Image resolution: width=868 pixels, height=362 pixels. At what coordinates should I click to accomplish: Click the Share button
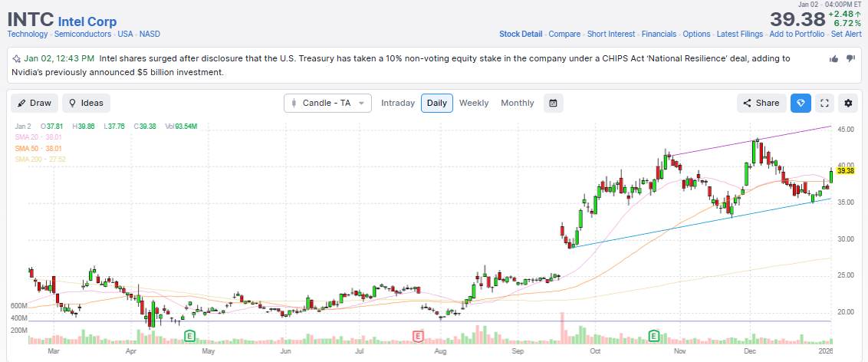click(761, 103)
